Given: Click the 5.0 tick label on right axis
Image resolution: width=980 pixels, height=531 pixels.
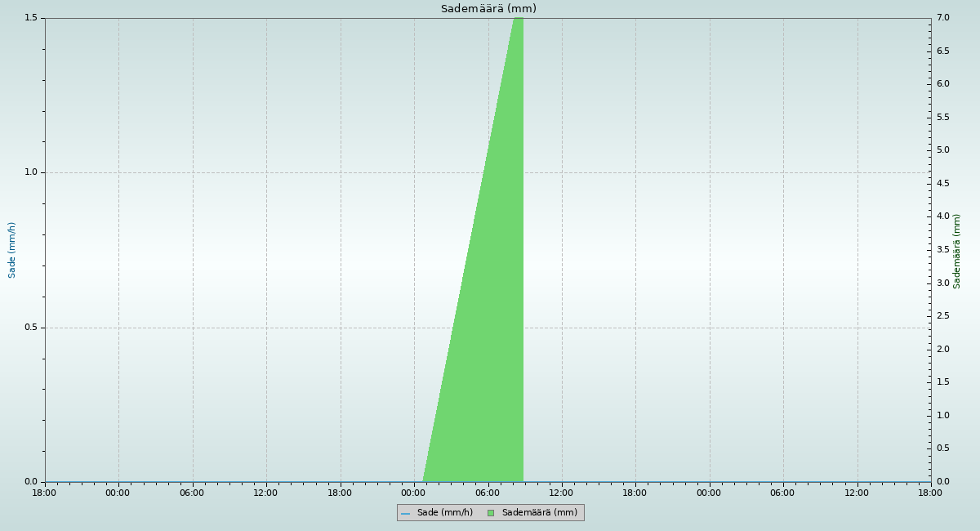Looking at the screenshot, I should click(942, 150).
